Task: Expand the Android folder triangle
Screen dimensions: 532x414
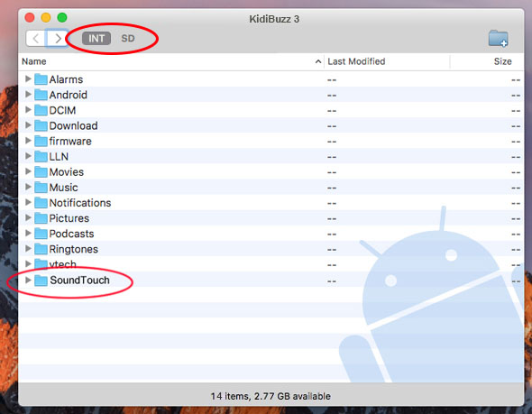Action: (x=28, y=95)
